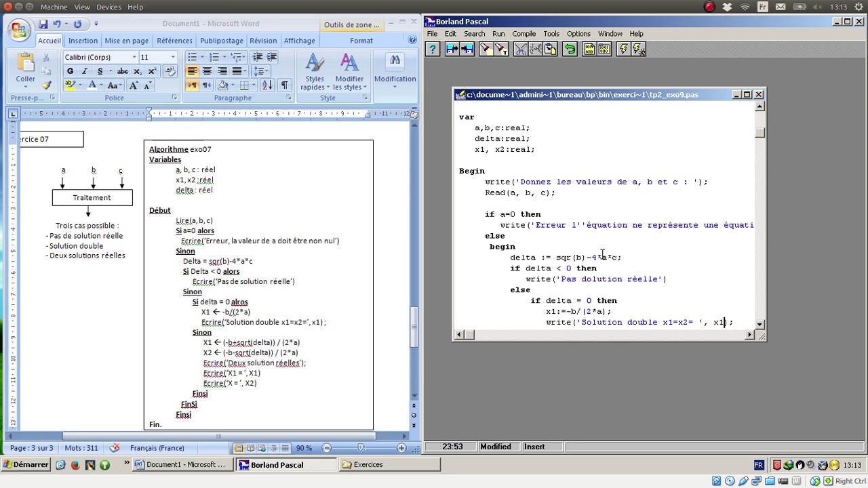This screenshot has width=868, height=488.
Task: Open the Styles rapides gallery
Action: 315,72
